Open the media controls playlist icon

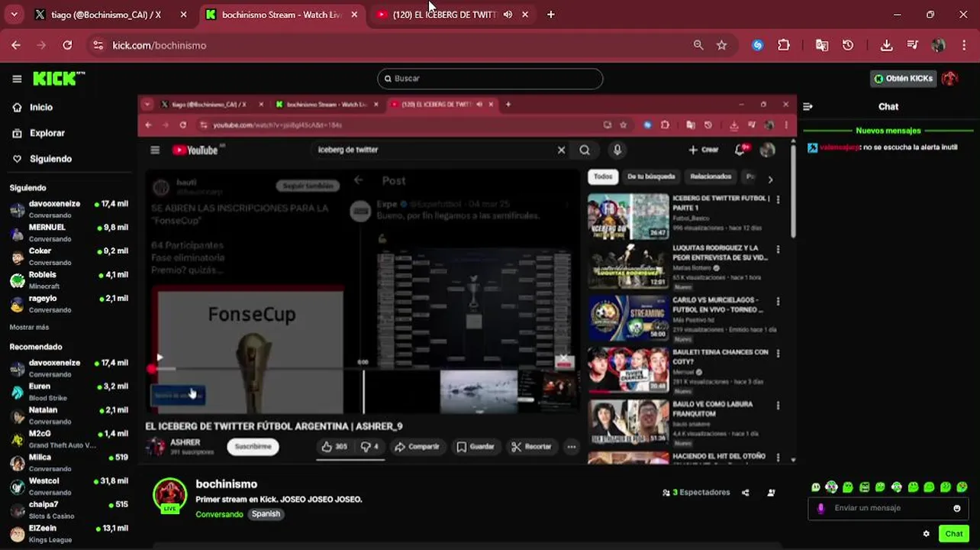pos(913,45)
